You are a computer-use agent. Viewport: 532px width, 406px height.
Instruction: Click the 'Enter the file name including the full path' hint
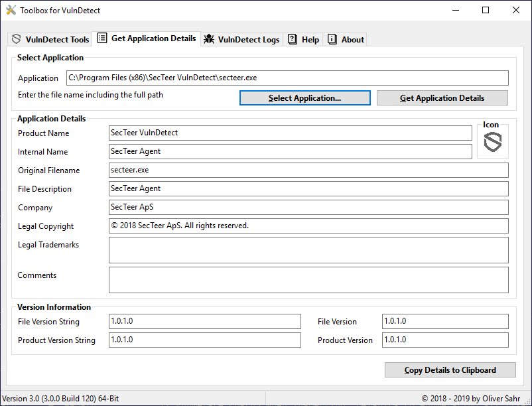(x=90, y=95)
